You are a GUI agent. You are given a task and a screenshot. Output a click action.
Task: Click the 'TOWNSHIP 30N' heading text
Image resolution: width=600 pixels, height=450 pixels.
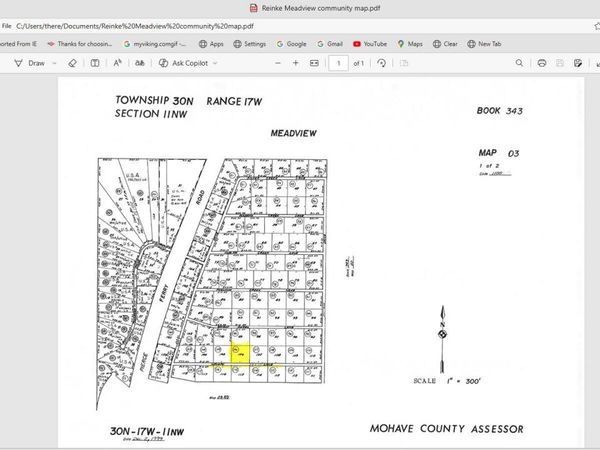pos(154,101)
